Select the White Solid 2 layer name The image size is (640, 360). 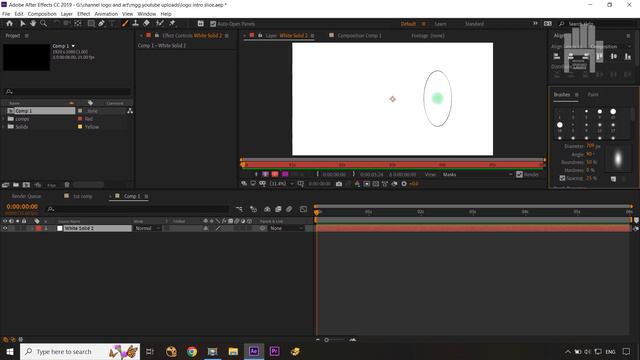click(x=97, y=229)
